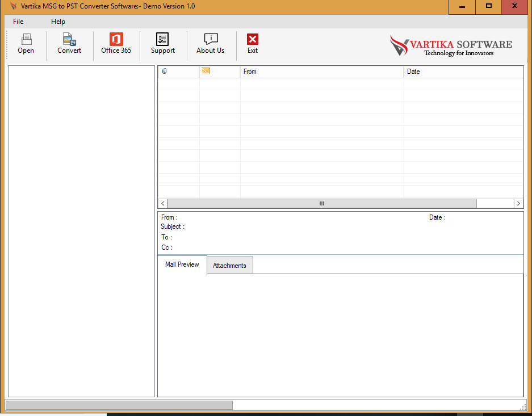Close the converter window
Image resolution: width=532 pixels, height=416 pixels.
(515, 7)
